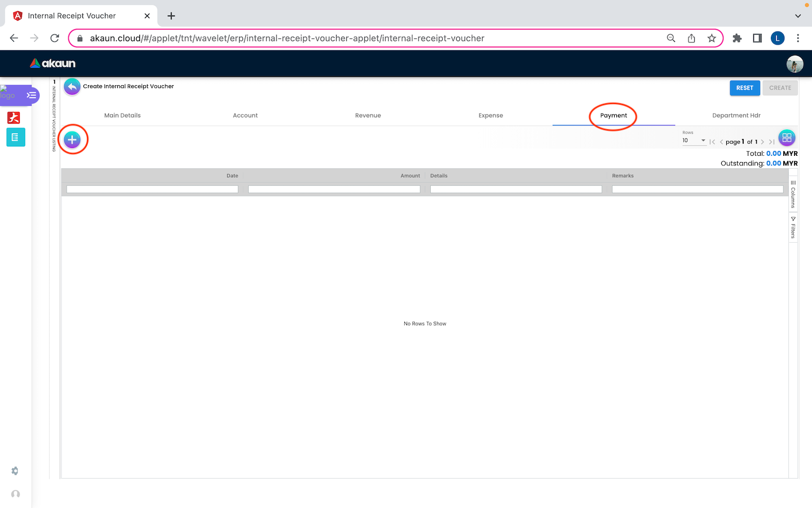
Task: Open the Rows per page dropdown
Action: pyautogui.click(x=694, y=141)
